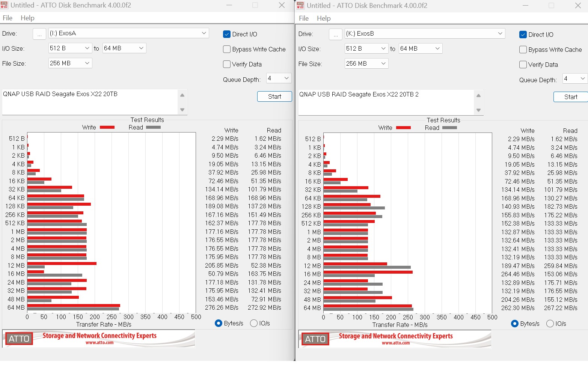588x390 pixels.
Task: Open the www.atto.com banner link in the ExosA window
Action: click(x=100, y=343)
